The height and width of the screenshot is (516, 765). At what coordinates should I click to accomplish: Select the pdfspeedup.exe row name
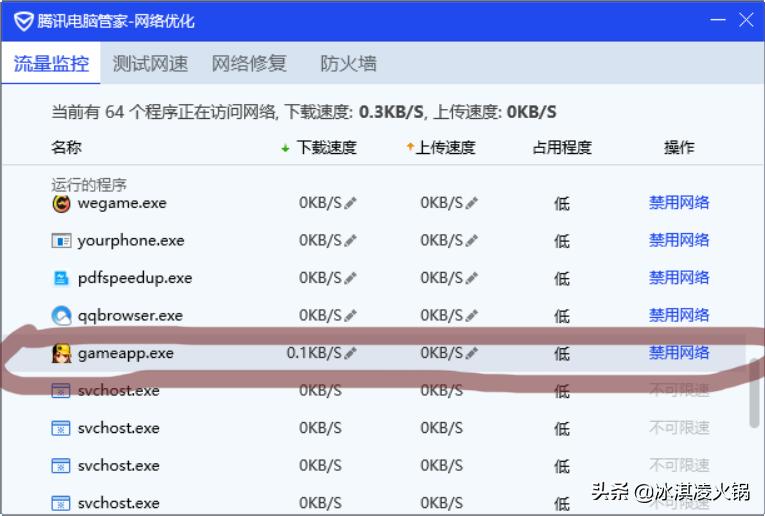135,278
